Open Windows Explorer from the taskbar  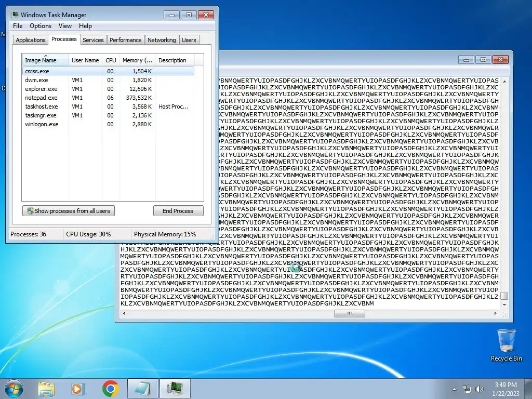click(46, 389)
